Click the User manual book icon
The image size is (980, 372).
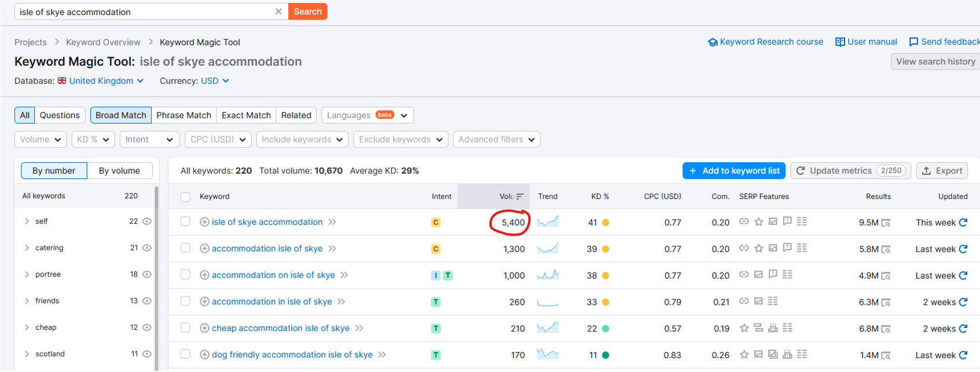(x=840, y=42)
